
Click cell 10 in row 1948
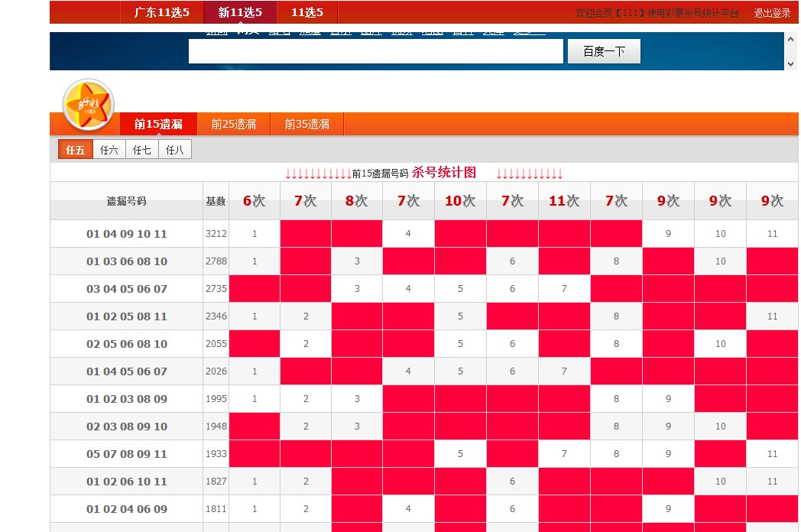click(720, 427)
